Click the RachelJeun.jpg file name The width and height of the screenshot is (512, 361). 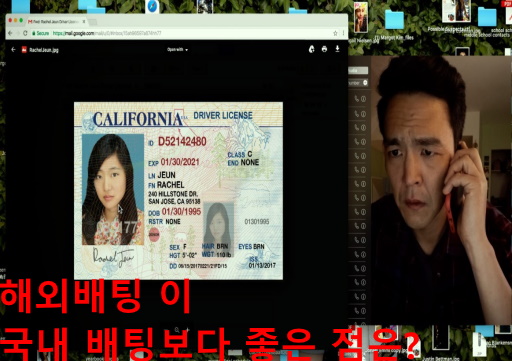(x=44, y=50)
